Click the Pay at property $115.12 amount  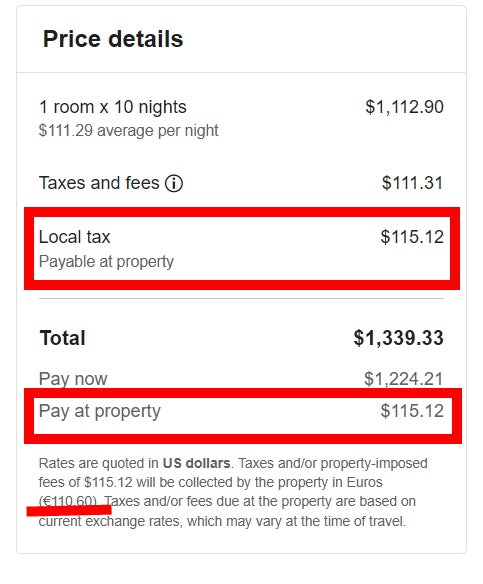412,411
